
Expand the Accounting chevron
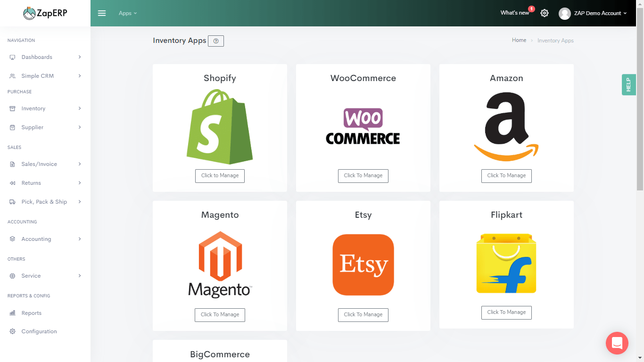point(80,239)
